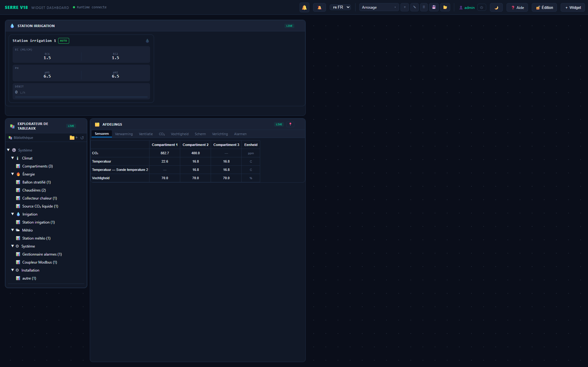The image size is (588, 367).
Task: Click the open folder icon in top toolbar
Action: tap(445, 7)
